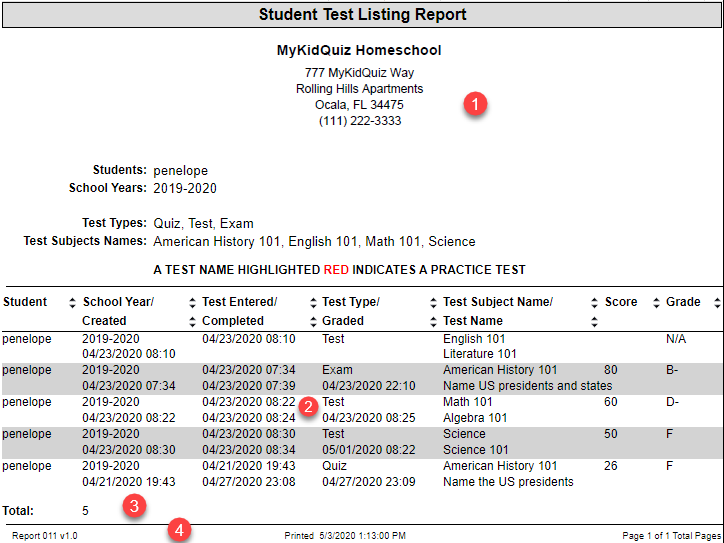Sort by Student column arrows
The height and width of the screenshot is (543, 724).
coord(72,303)
